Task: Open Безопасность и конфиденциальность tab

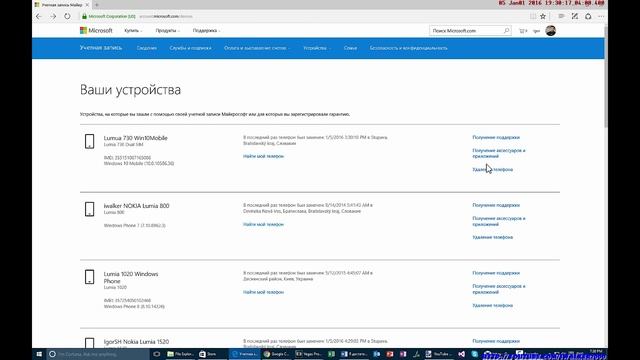Action: click(409, 48)
